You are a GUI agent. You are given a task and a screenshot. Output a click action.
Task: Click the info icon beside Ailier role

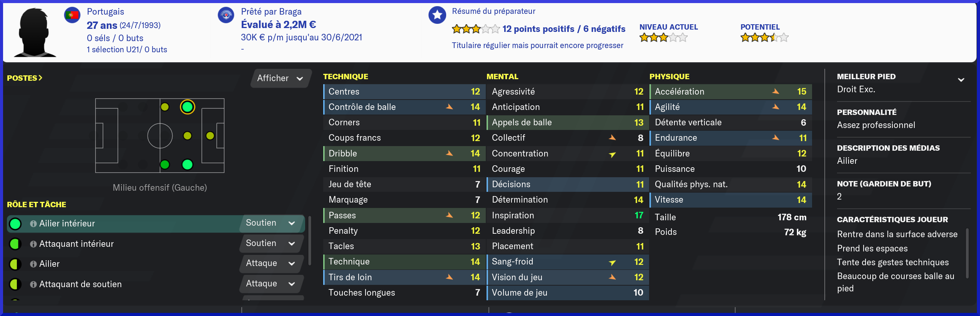[x=33, y=264]
